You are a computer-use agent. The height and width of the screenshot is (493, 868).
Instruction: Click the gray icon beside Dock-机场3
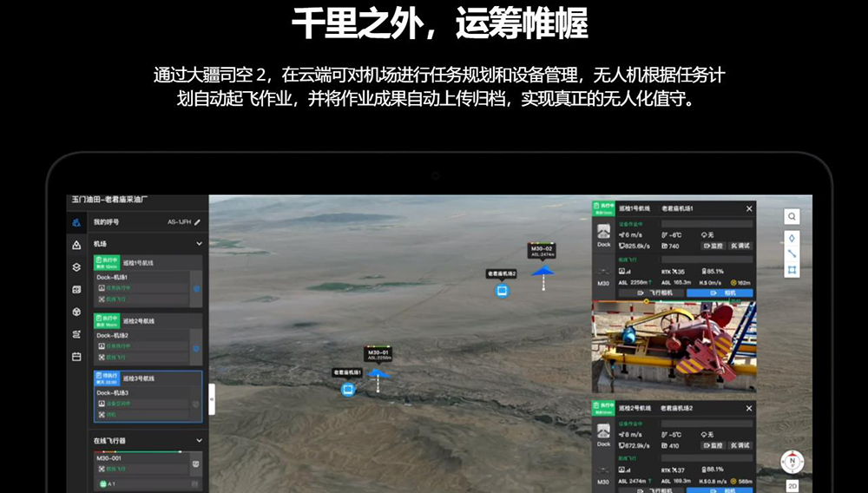click(195, 404)
